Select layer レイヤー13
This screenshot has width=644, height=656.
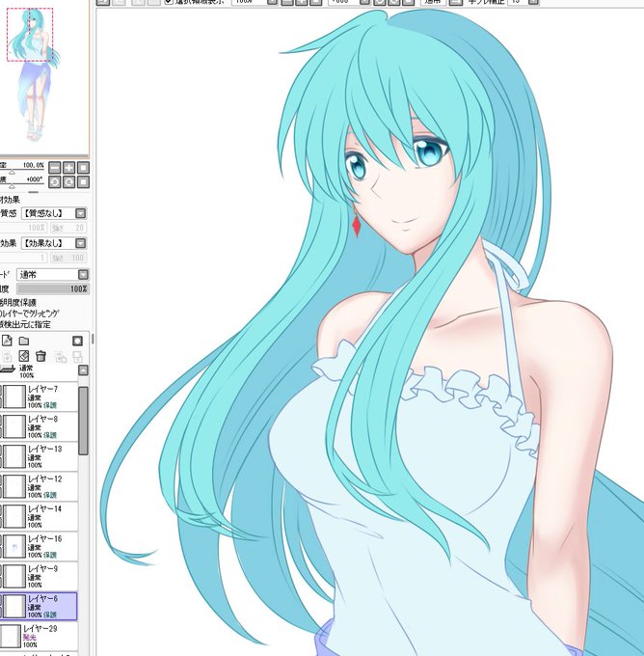39,456
